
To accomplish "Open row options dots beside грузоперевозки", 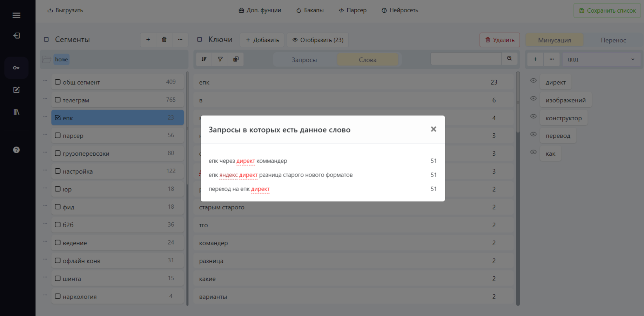I will [45, 152].
